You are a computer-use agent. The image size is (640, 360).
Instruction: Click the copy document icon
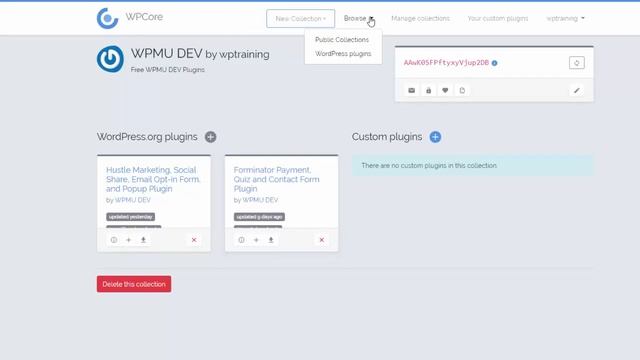click(462, 90)
